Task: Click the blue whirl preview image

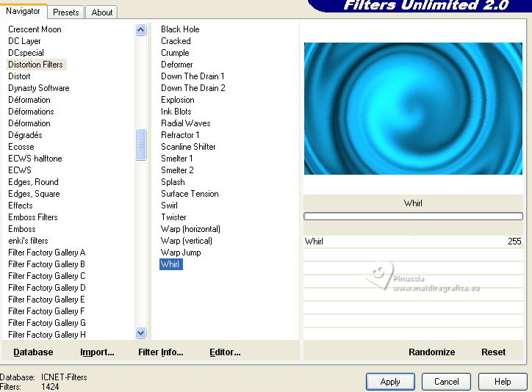Action: [413, 109]
